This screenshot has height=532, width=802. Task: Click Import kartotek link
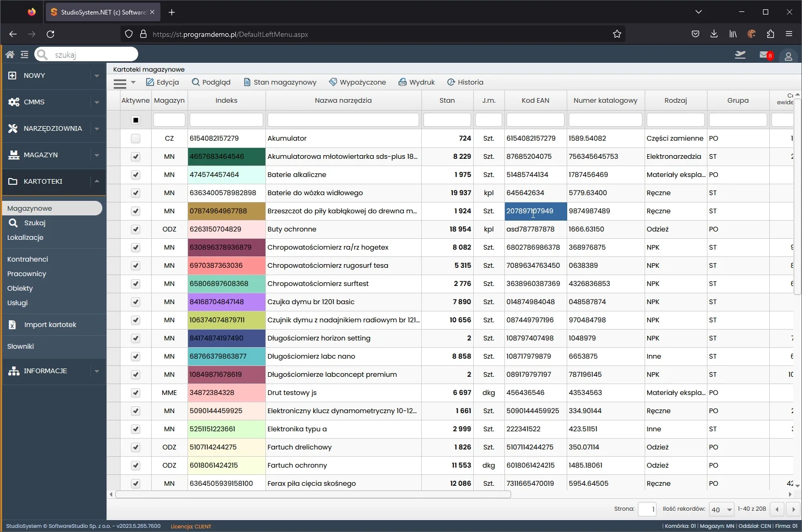pos(50,324)
